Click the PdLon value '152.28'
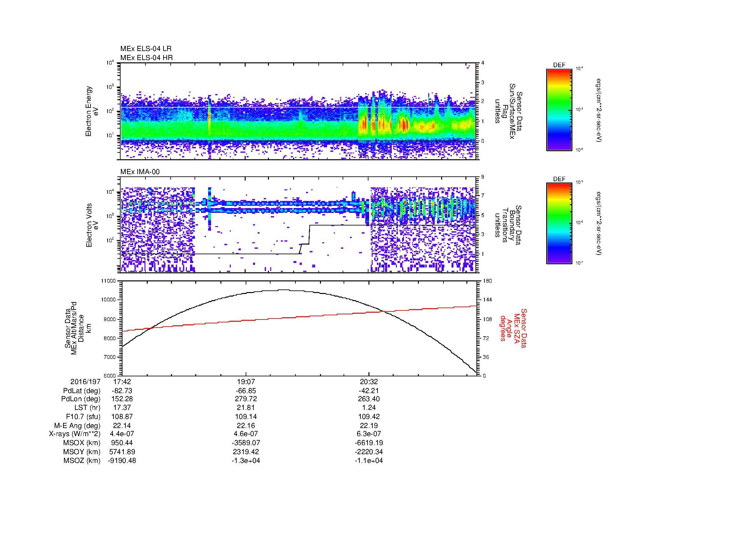Screen dimensions: 756x534 pos(122,399)
